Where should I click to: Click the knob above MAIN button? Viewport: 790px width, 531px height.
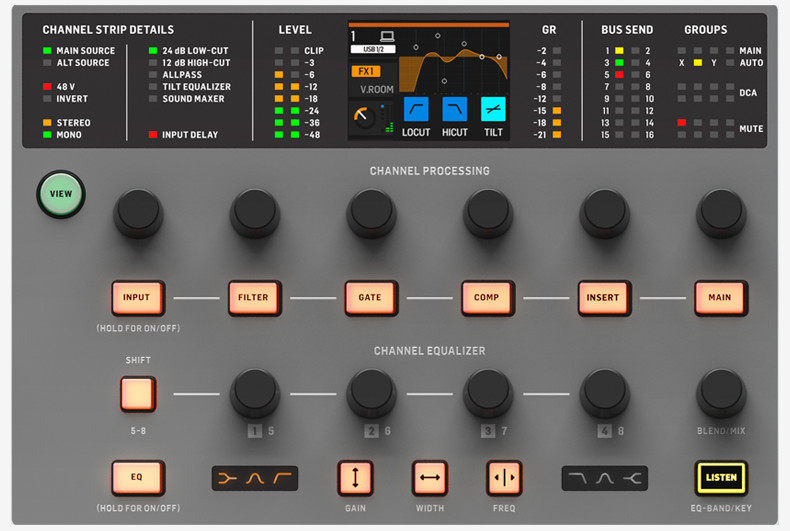point(721,213)
